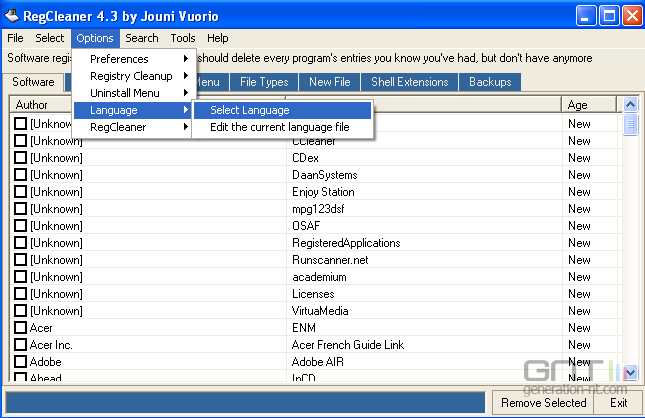Screen dimensions: 645x418
Task: Close the open Options menu
Action: pyautogui.click(x=95, y=38)
